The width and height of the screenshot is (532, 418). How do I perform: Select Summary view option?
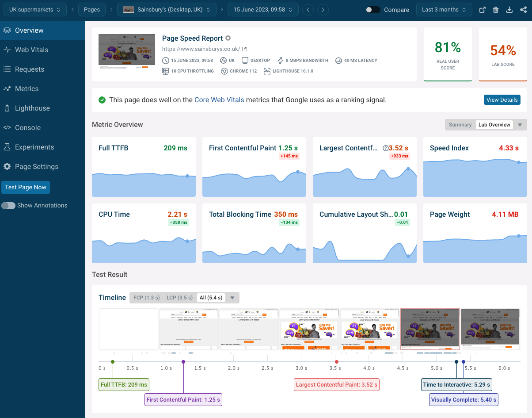coord(460,125)
